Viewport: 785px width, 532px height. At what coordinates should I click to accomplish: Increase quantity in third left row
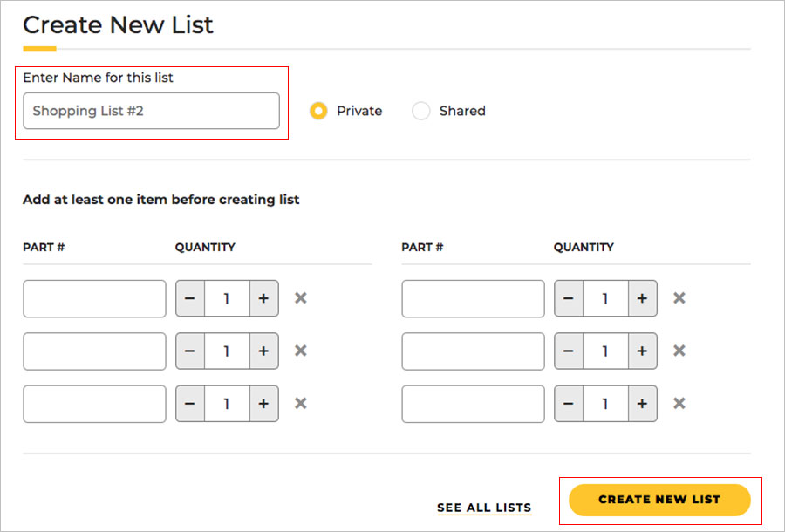coord(263,403)
